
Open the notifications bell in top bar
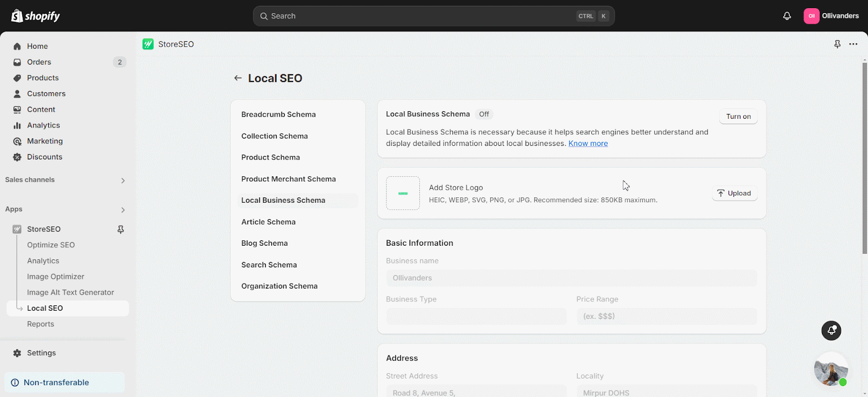pyautogui.click(x=787, y=16)
